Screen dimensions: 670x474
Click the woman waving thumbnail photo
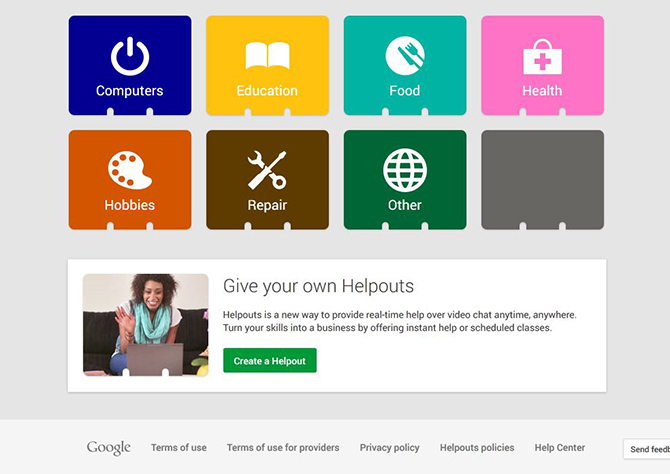146,325
